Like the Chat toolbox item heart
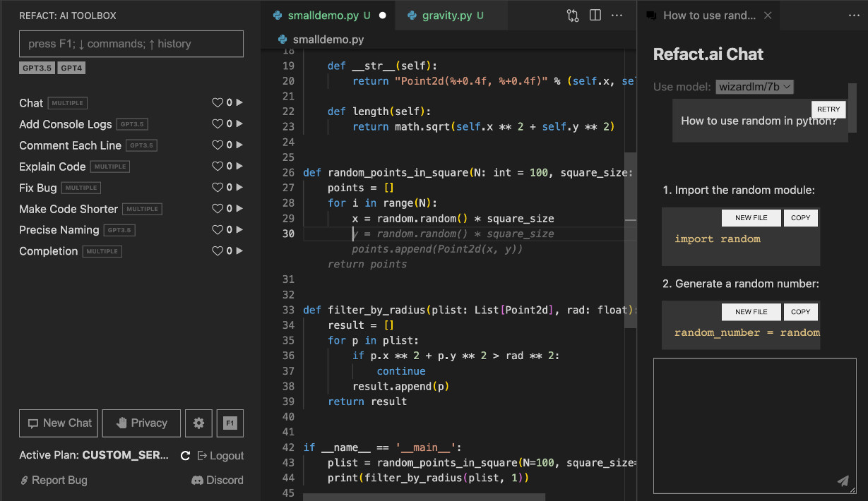 (x=218, y=103)
